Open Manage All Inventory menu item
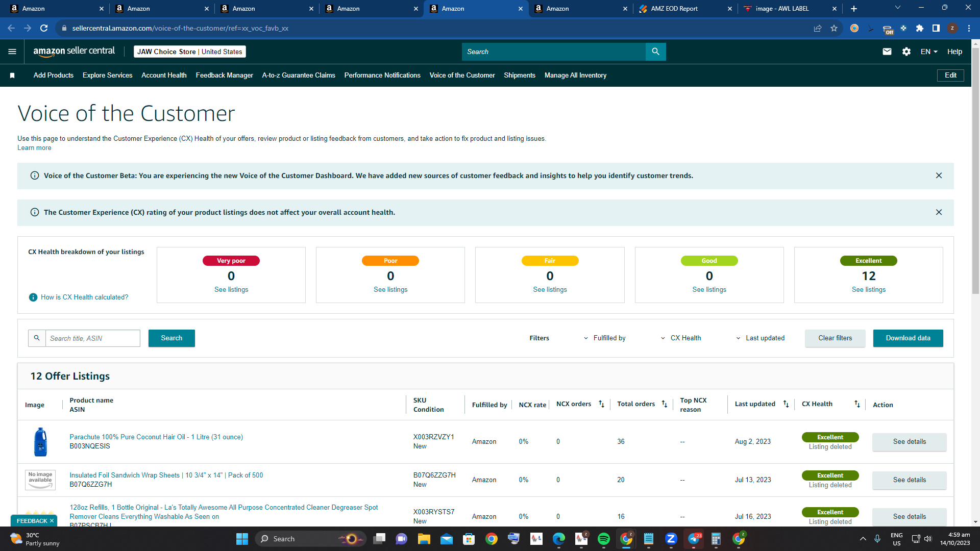Screen dimensions: 980x551 (575, 76)
